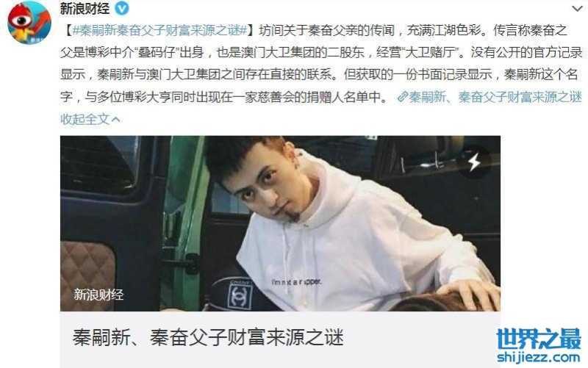Viewport: 588px width, 368px height.
Task: Click the lightning bolt icon on image
Action: coord(474,162)
